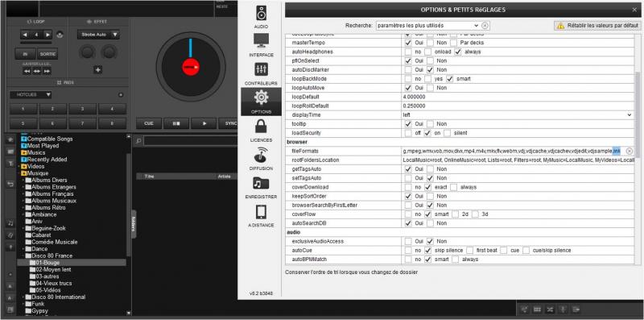The height and width of the screenshot is (320, 644).
Task: Set coverDownload to always
Action: click(x=453, y=187)
